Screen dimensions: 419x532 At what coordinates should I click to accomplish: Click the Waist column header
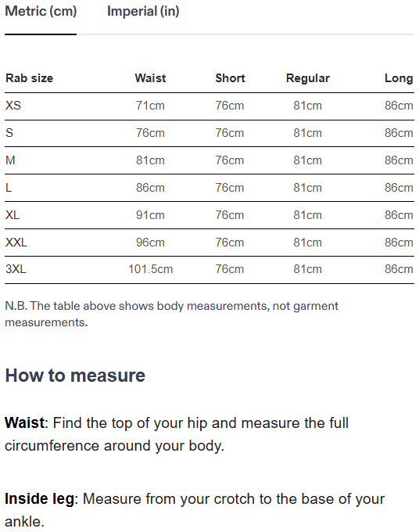[x=150, y=78]
